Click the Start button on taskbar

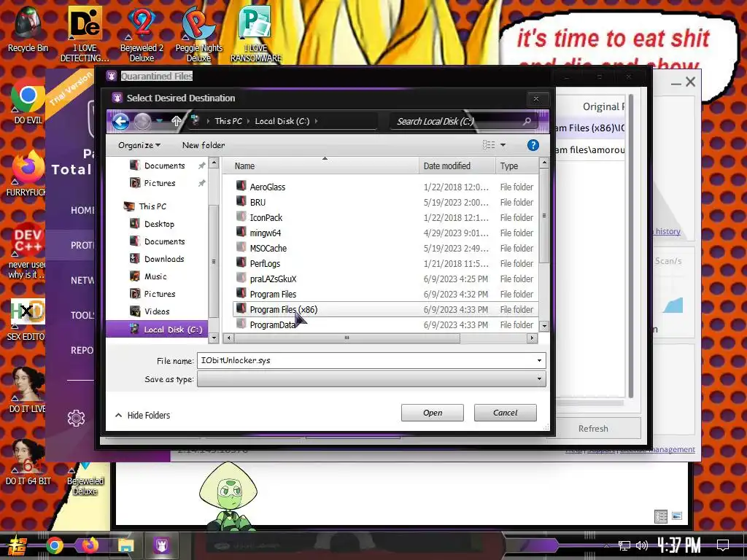tap(18, 545)
